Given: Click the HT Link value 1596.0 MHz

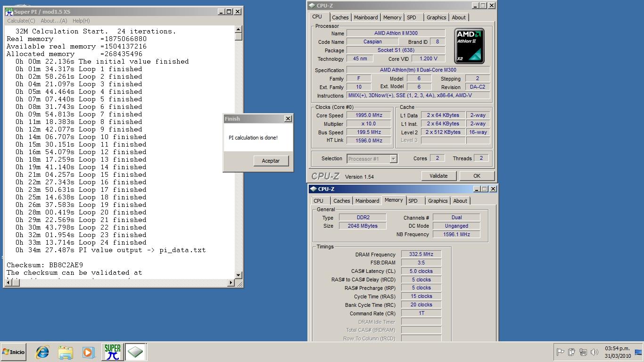Looking at the screenshot, I should pyautogui.click(x=369, y=141).
